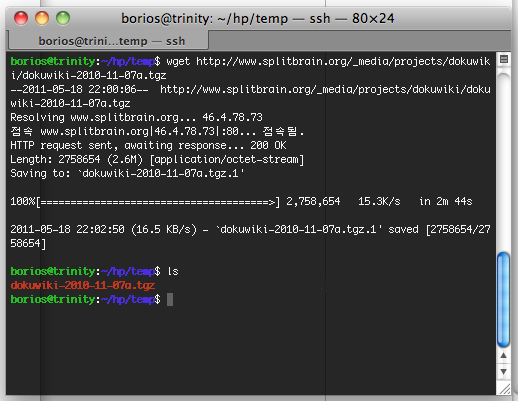Click the 'ls' command text

(173, 271)
